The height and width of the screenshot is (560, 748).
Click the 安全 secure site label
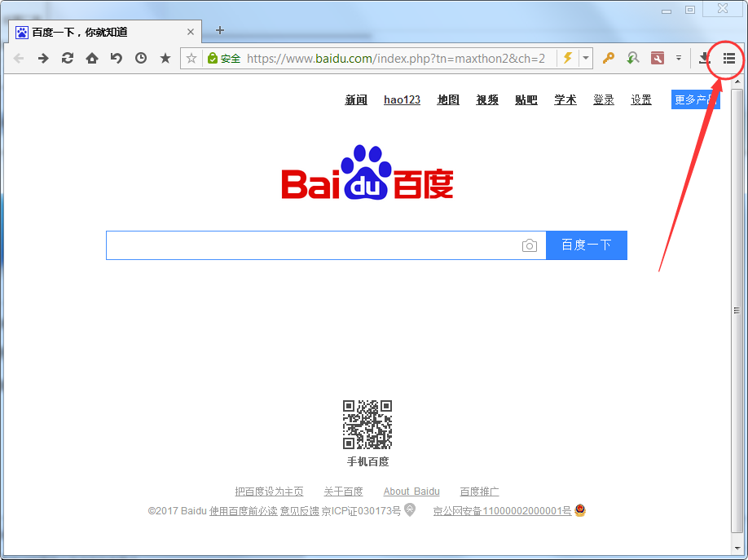click(x=231, y=58)
